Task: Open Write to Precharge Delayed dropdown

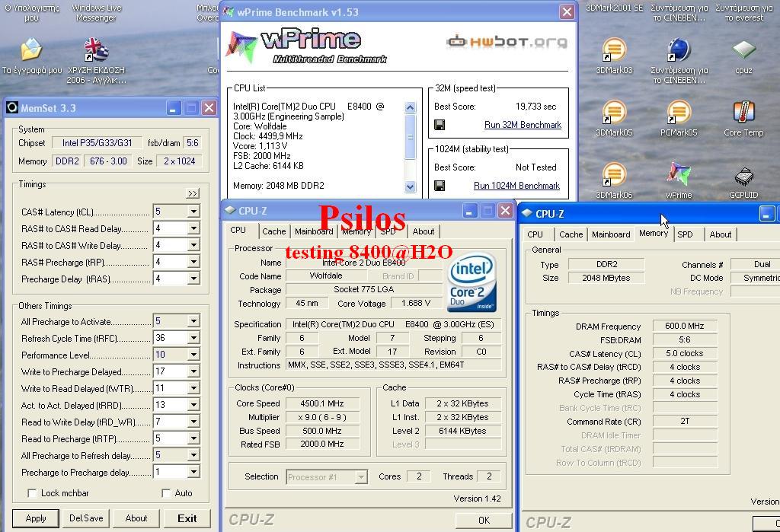Action: 193,371
